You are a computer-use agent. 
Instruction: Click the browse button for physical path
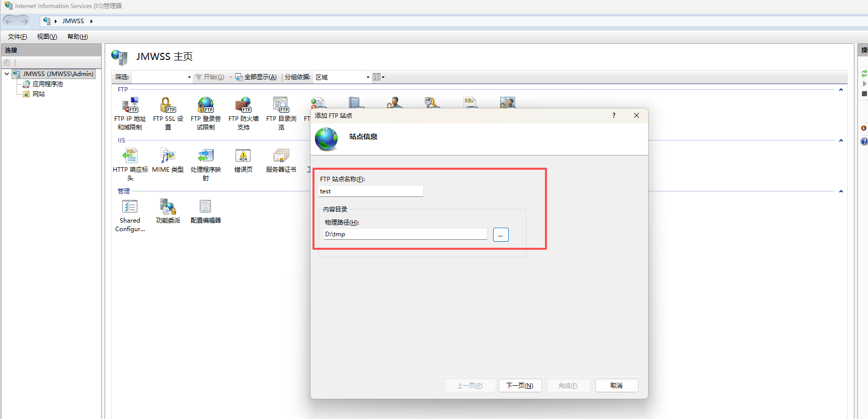(501, 235)
